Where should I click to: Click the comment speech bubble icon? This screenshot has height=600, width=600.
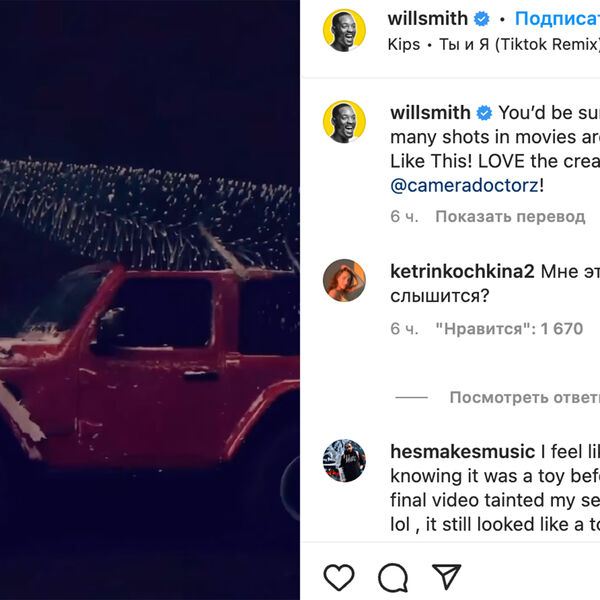coord(393,577)
